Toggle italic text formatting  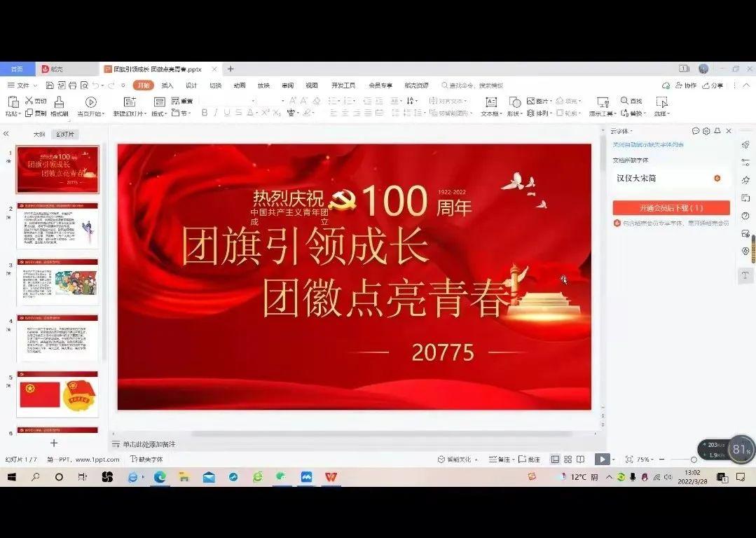(x=216, y=113)
